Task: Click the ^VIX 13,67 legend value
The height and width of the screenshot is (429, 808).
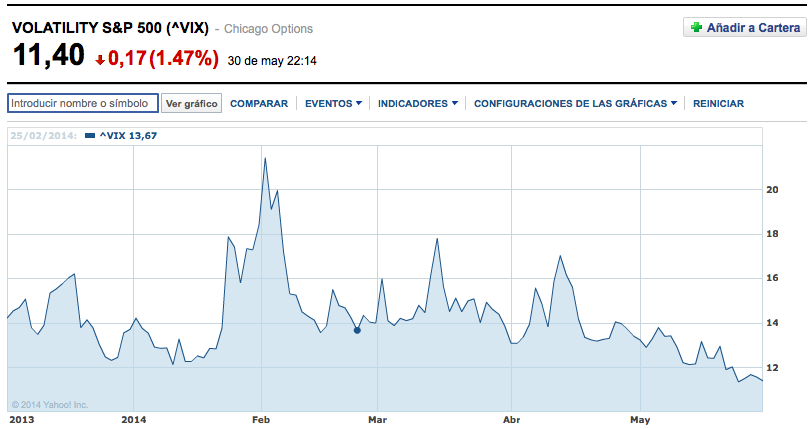Action: pyautogui.click(x=128, y=136)
